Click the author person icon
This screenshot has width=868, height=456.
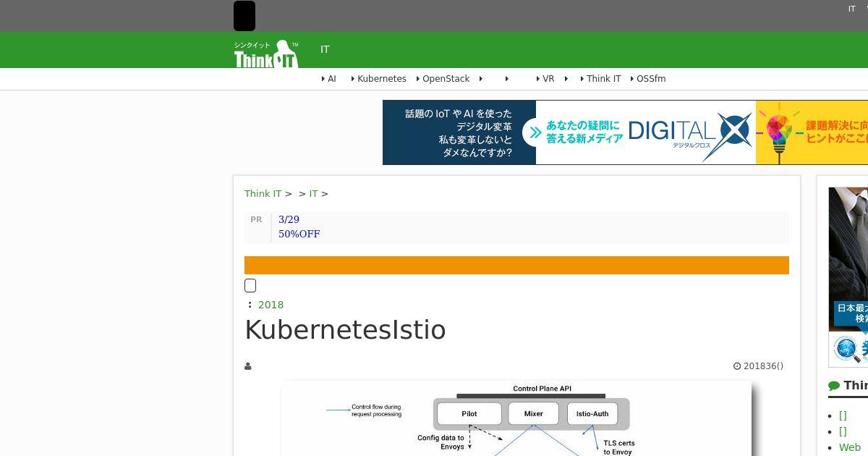click(x=248, y=366)
